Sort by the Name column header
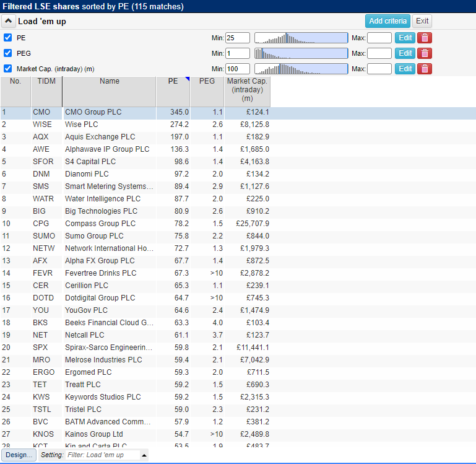The image size is (476, 464). coord(110,92)
